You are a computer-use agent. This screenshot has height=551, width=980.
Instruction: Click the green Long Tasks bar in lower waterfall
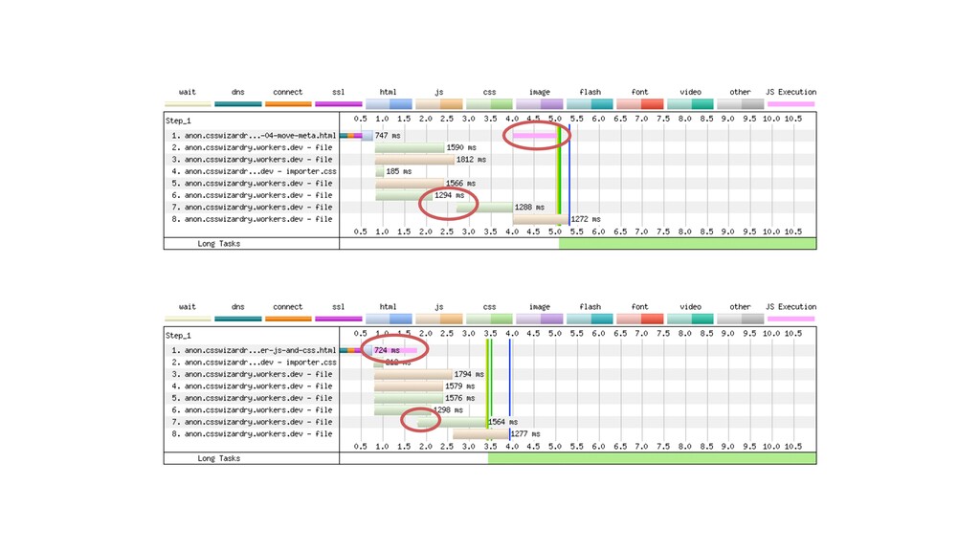652,458
